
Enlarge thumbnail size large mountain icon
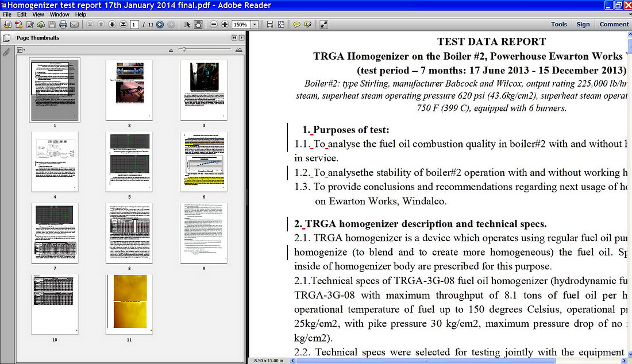point(239,50)
